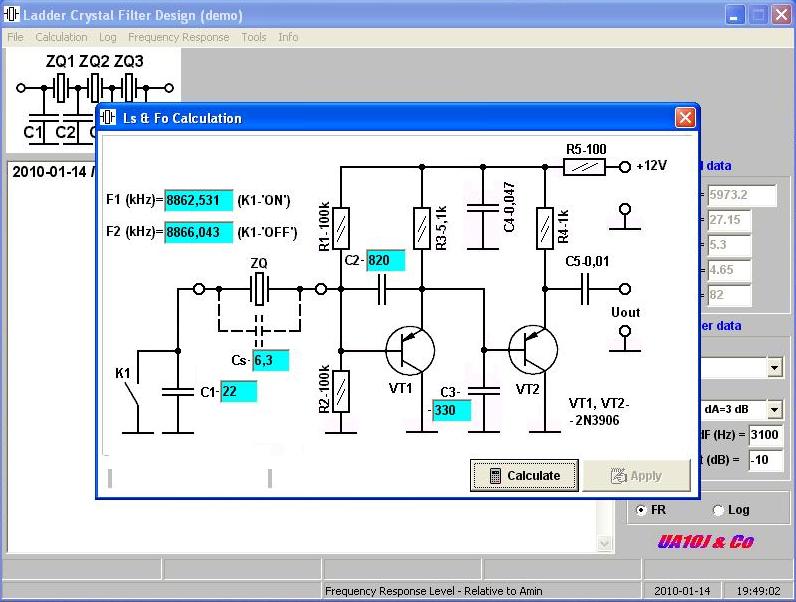
Task: Select the FR radio button
Action: click(641, 510)
